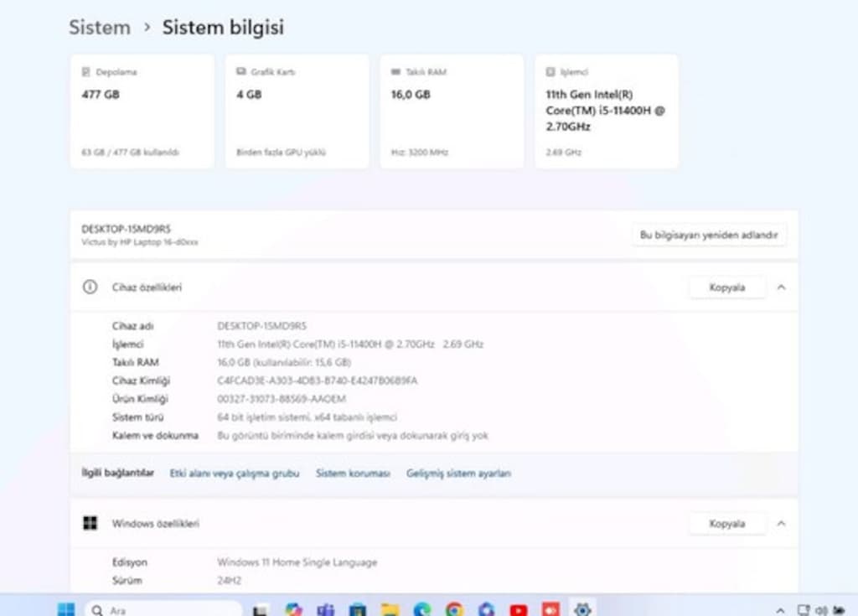Show hidden system tray icons
The width and height of the screenshot is (858, 616).
pyautogui.click(x=780, y=610)
